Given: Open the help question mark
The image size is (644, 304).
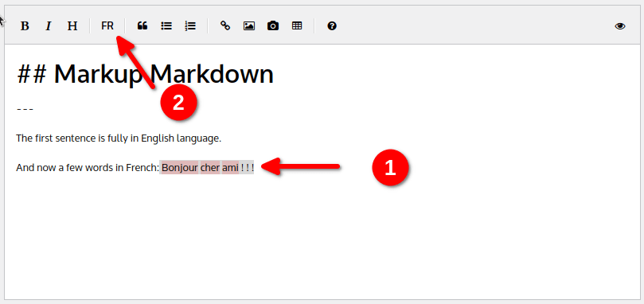Looking at the screenshot, I should click(332, 26).
